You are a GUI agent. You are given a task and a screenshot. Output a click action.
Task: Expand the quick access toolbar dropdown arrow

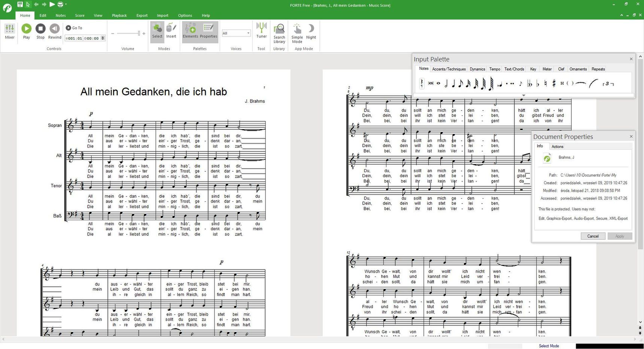point(66,4)
